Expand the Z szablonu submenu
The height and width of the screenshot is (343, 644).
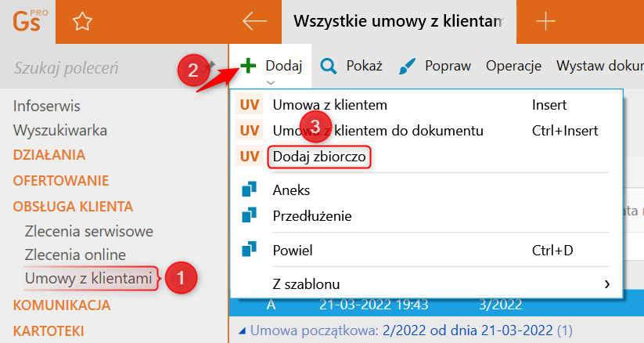pyautogui.click(x=607, y=283)
